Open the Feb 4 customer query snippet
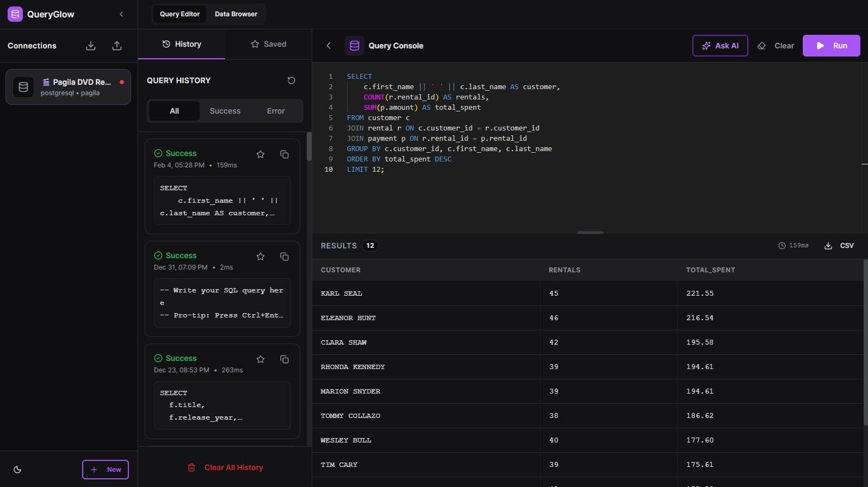 (222, 201)
